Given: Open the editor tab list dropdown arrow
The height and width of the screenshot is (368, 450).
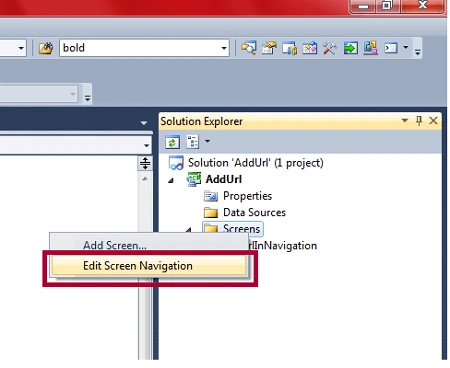Looking at the screenshot, I should (x=144, y=123).
